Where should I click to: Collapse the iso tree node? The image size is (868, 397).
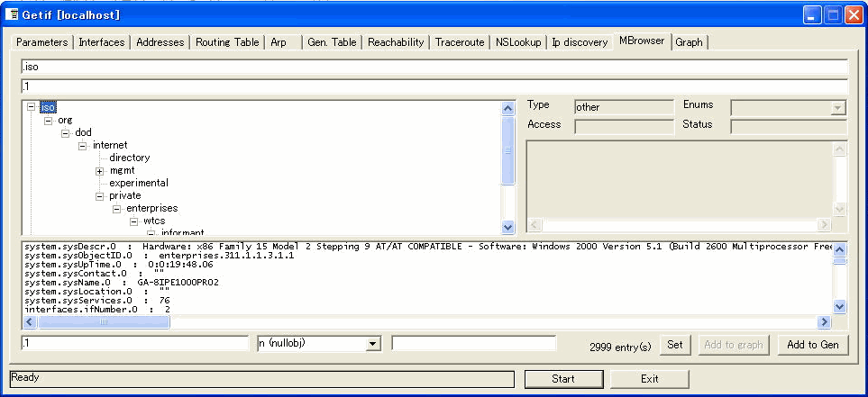pyautogui.click(x=32, y=107)
